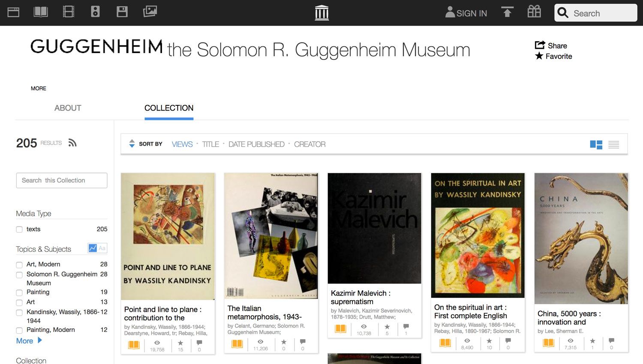Click book icon on China 5000 years card

549,343
